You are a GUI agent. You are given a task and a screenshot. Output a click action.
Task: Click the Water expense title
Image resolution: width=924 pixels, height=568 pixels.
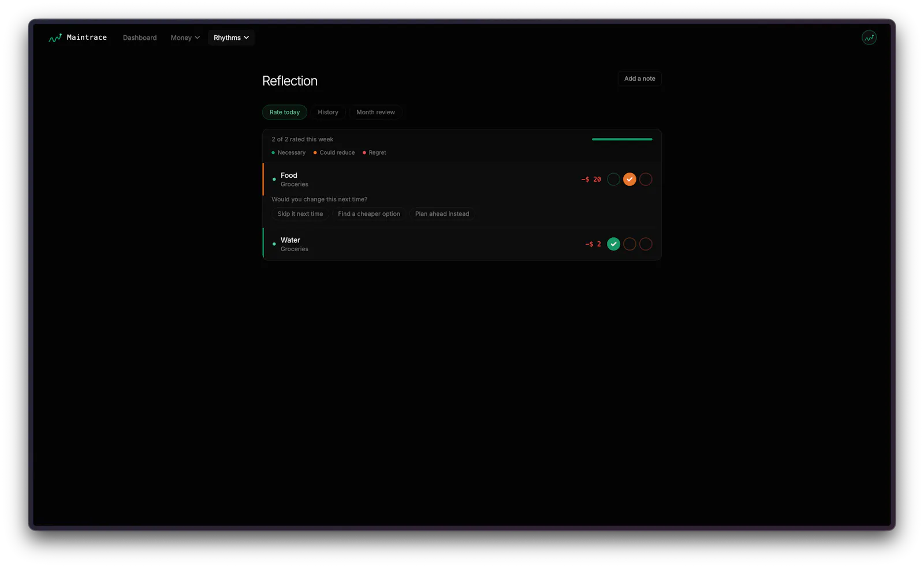(290, 240)
